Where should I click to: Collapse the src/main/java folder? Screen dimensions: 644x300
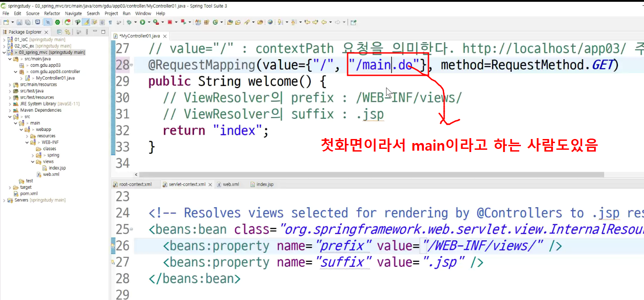[9, 59]
